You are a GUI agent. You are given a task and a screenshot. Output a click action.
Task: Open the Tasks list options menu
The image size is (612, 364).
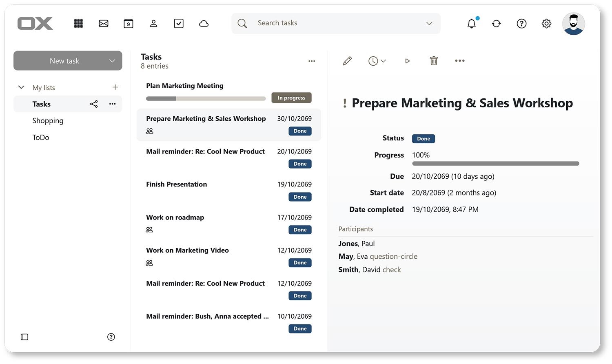coord(112,104)
